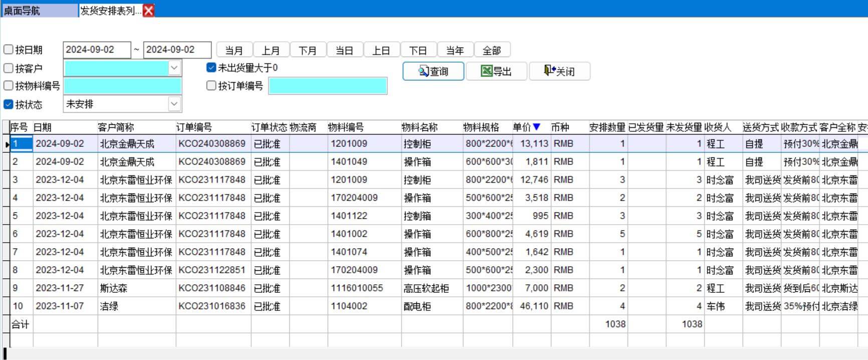The height and width of the screenshot is (360, 868).
Task: Switch to the 桌面导航 tab
Action: [x=39, y=11]
